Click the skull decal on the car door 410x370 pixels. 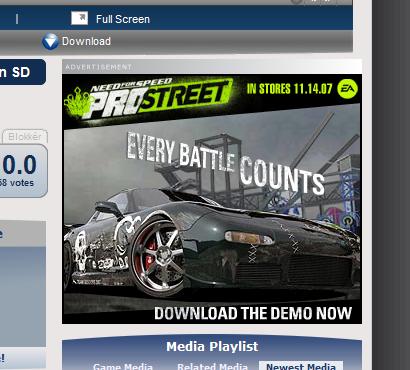pos(81,250)
